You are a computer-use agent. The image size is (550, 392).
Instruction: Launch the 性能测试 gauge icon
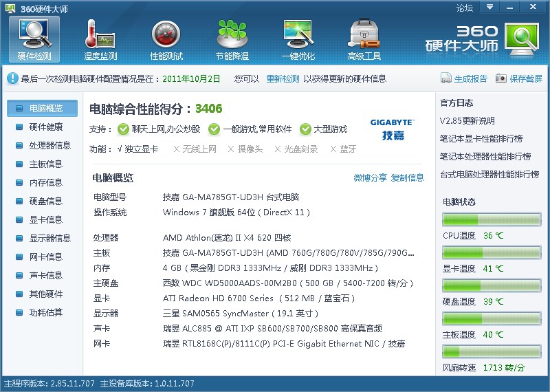[166, 39]
